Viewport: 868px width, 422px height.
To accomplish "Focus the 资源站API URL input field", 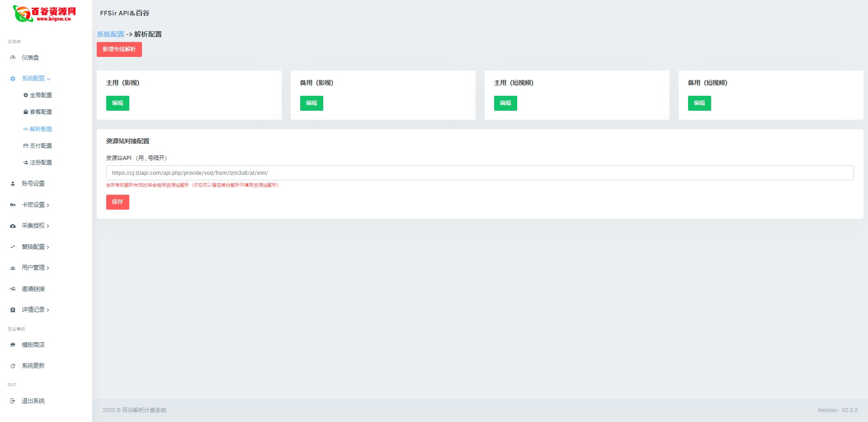I will 480,173.
